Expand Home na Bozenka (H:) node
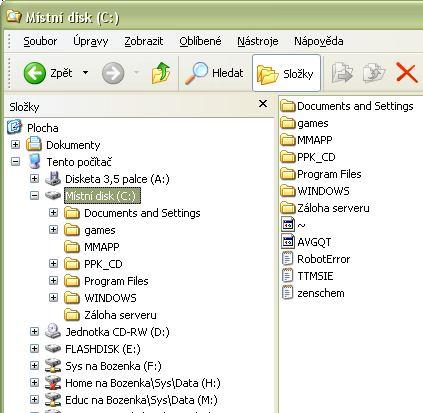The image size is (423, 413). (x=34, y=383)
